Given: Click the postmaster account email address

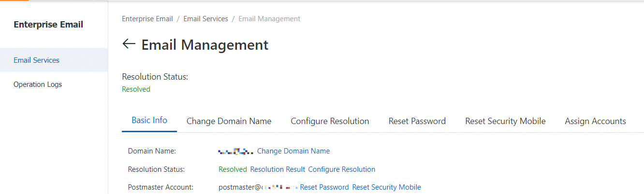Looking at the screenshot, I should point(258,187).
